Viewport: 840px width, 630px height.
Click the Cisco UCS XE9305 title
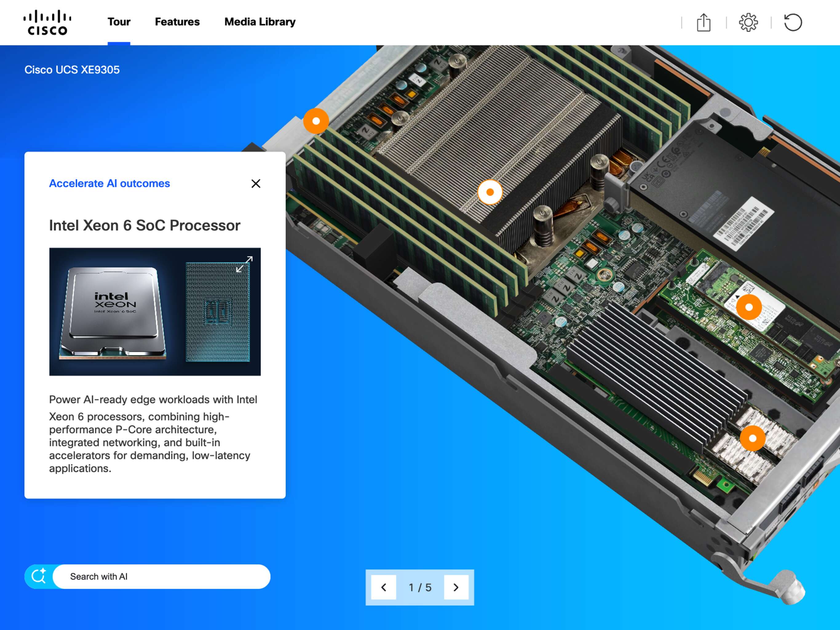(72, 70)
